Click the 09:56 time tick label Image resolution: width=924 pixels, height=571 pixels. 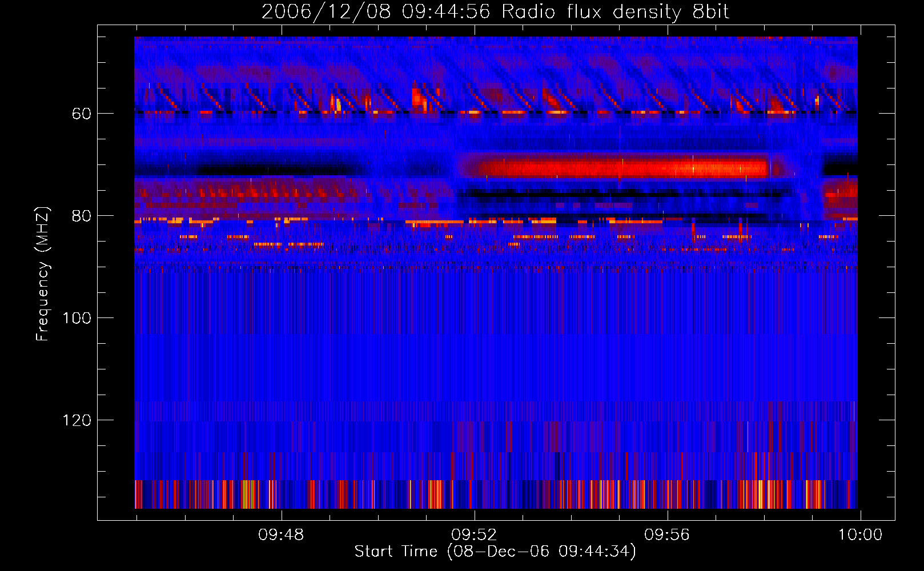[x=667, y=535]
